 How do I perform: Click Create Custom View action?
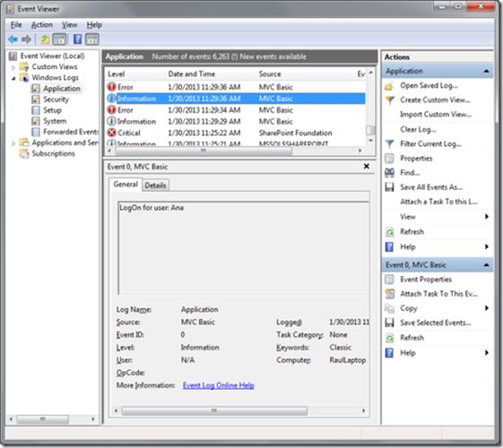point(435,100)
